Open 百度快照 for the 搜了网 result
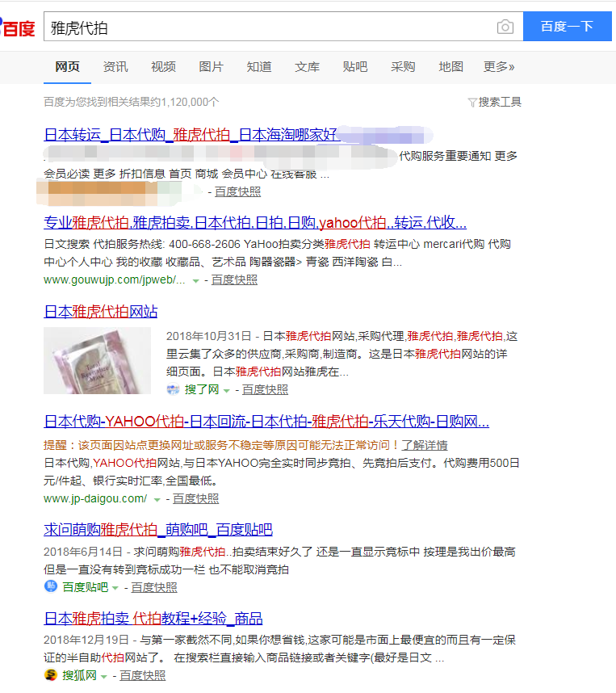Viewport: 616px width, 693px height. (265, 389)
